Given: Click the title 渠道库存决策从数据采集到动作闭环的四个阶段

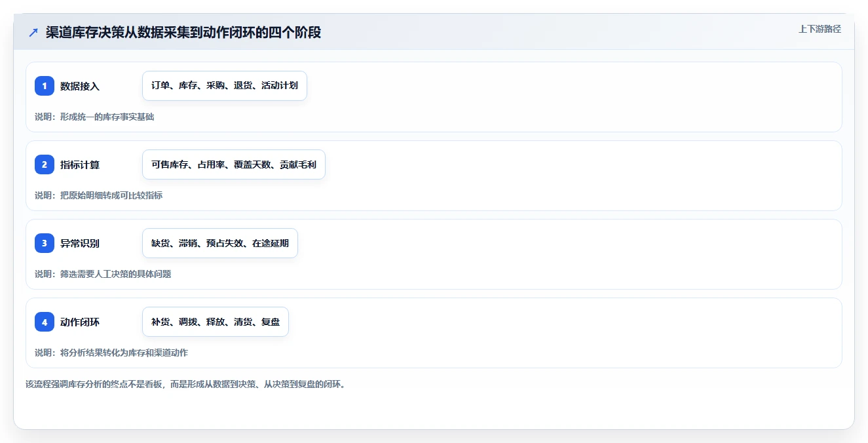Looking at the screenshot, I should (183, 32).
